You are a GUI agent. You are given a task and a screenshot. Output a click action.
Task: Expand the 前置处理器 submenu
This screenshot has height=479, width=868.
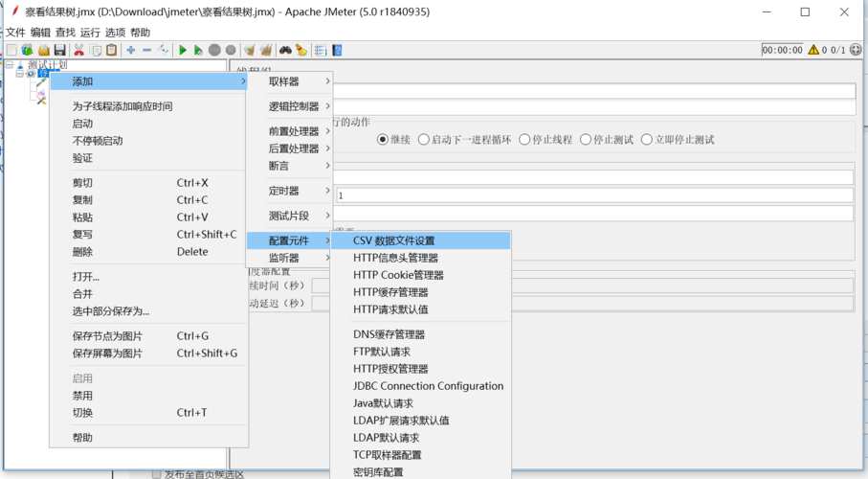(290, 131)
